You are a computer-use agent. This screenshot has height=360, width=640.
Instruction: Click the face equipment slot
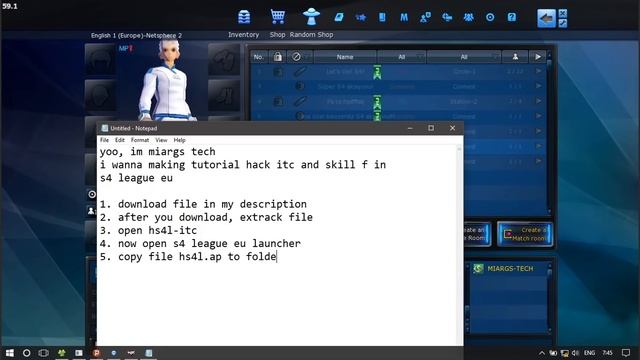[100, 96]
